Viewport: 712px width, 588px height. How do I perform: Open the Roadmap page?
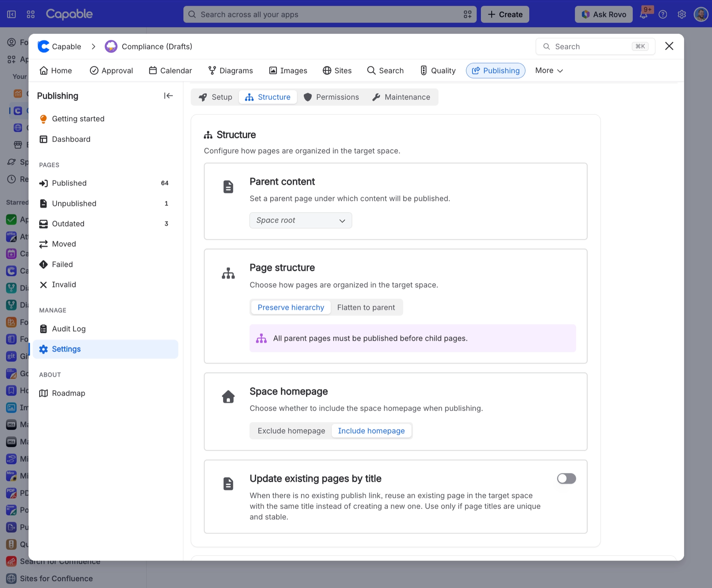point(105,393)
